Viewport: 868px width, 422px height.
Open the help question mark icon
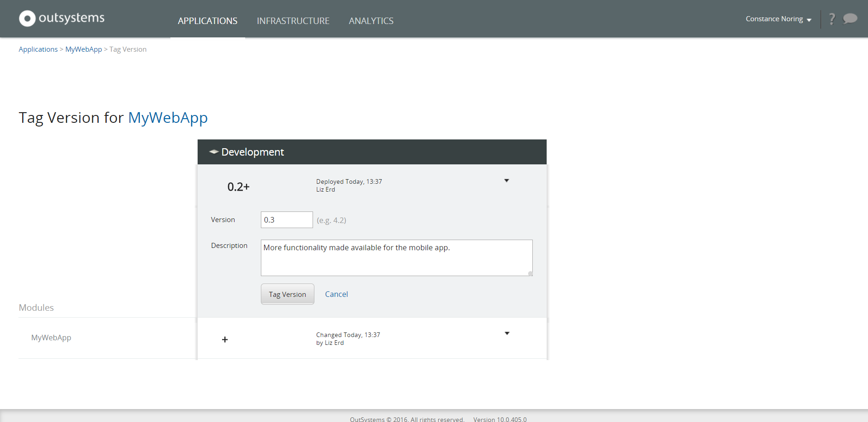click(832, 19)
